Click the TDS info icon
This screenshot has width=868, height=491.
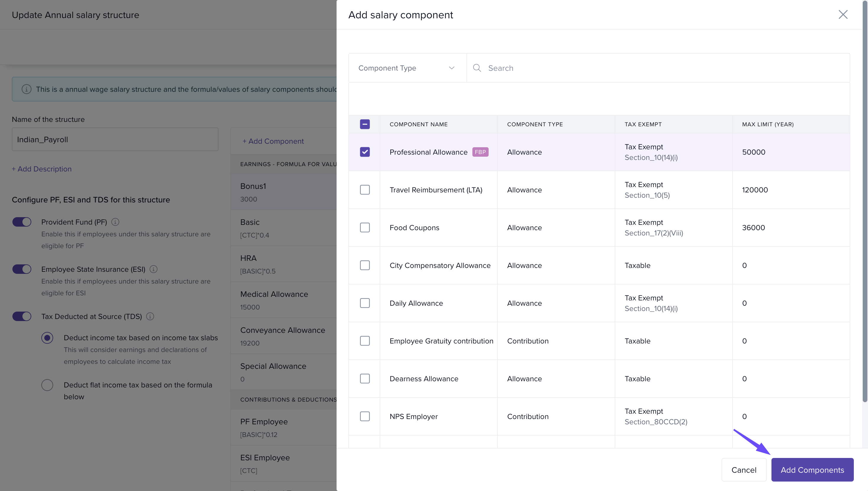coord(150,316)
